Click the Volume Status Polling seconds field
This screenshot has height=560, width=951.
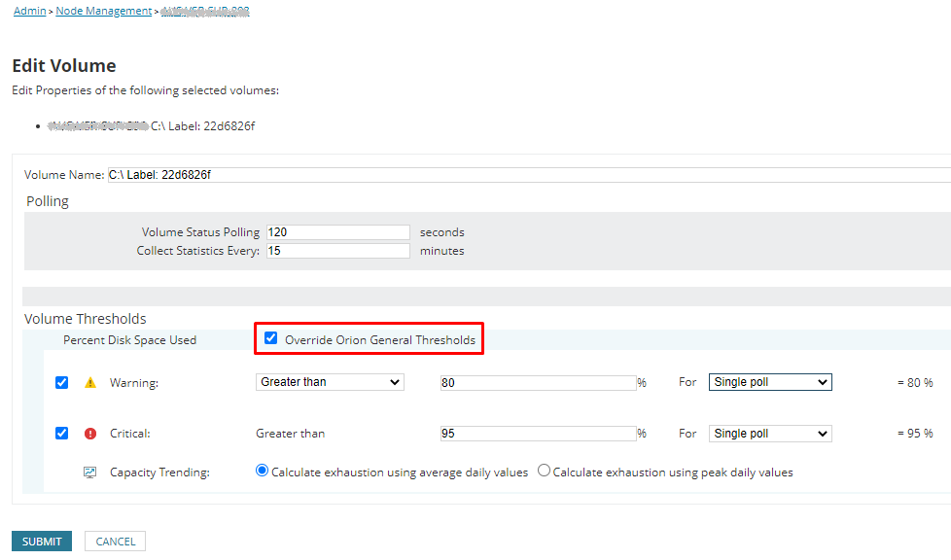point(338,232)
